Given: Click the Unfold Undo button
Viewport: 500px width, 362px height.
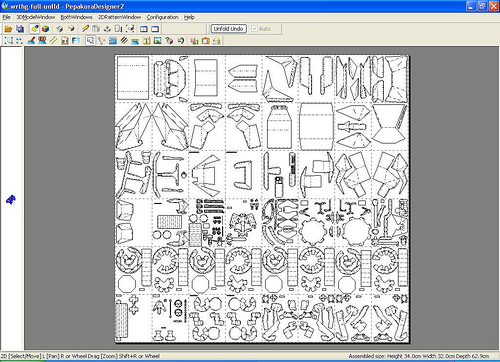Looking at the screenshot, I should pyautogui.click(x=229, y=29).
